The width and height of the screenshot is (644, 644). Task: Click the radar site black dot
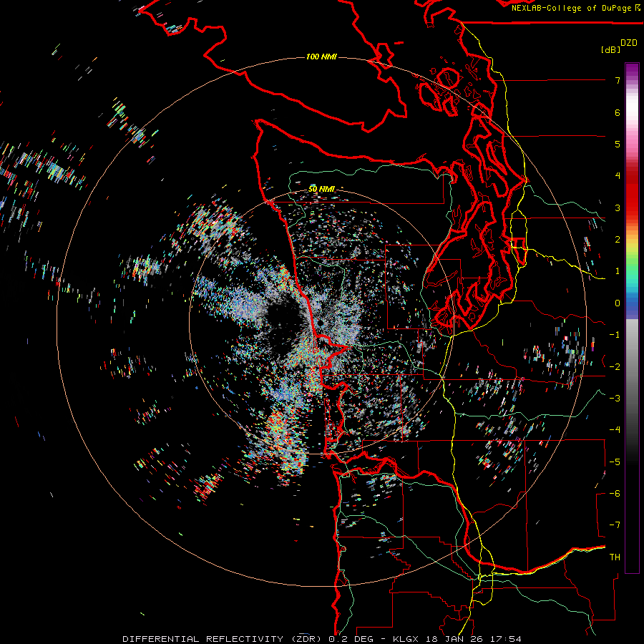pyautogui.click(x=321, y=323)
